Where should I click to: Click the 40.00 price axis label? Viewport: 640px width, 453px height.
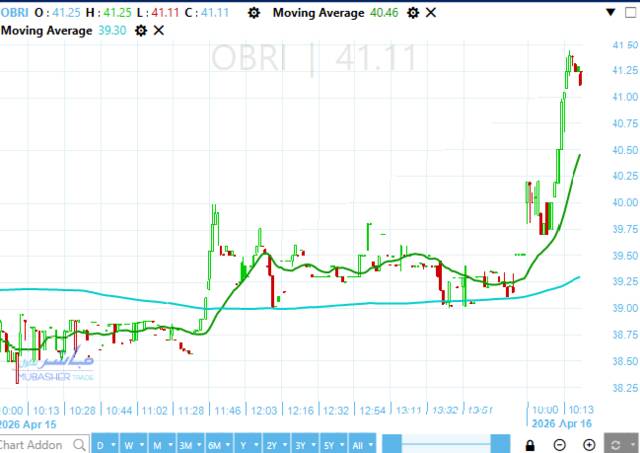point(625,202)
